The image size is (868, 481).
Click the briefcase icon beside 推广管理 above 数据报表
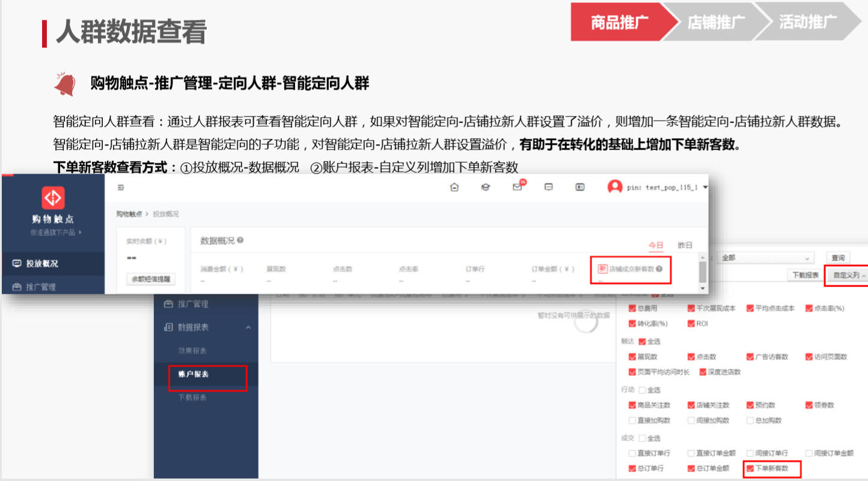pyautogui.click(x=168, y=304)
